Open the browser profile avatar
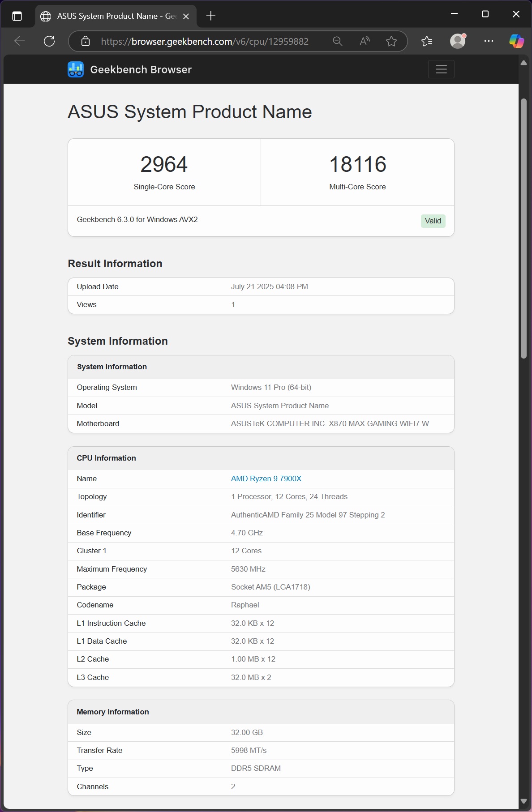This screenshot has width=532, height=812. (x=458, y=41)
